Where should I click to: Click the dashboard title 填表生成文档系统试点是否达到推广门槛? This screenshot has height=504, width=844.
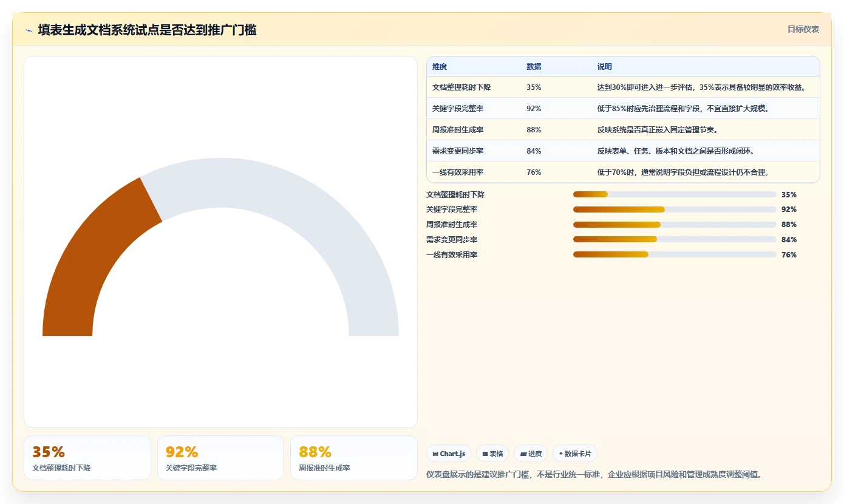[x=147, y=30]
